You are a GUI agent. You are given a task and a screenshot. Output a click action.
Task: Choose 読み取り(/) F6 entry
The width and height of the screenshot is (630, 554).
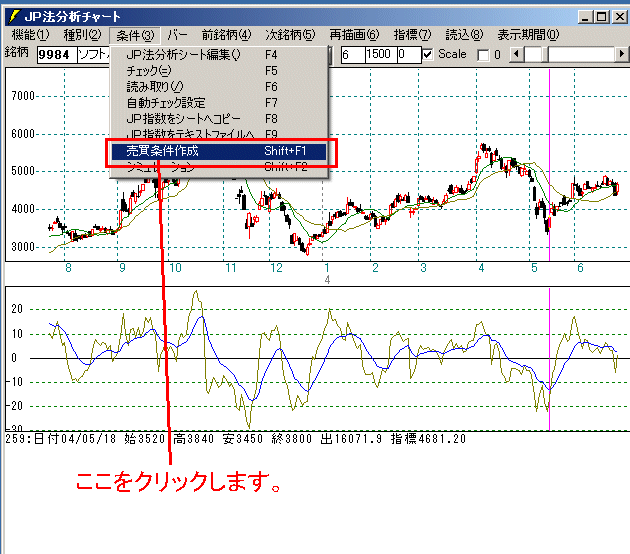click(219, 87)
